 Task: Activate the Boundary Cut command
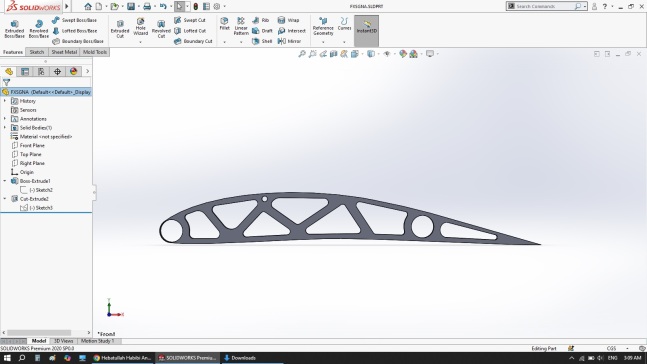click(193, 41)
